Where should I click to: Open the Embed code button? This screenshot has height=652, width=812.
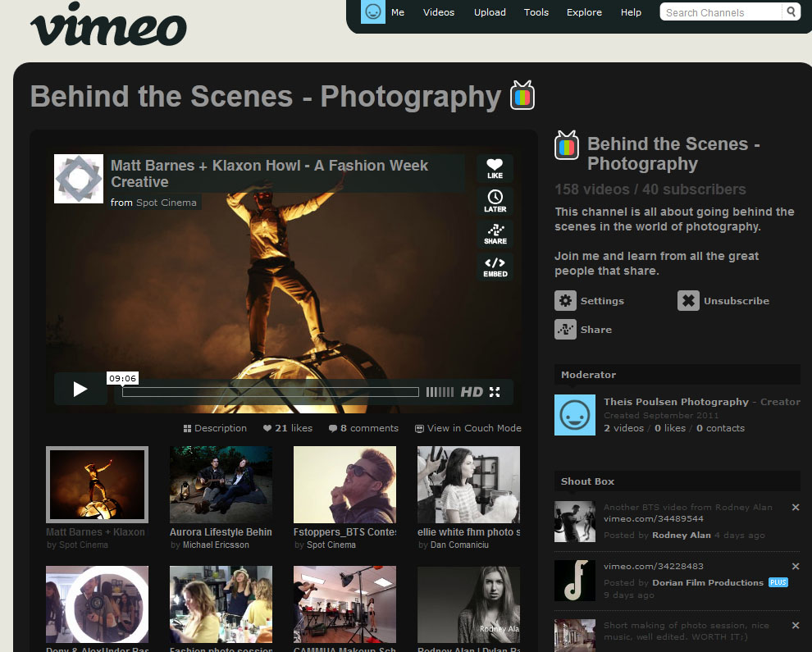(x=495, y=267)
